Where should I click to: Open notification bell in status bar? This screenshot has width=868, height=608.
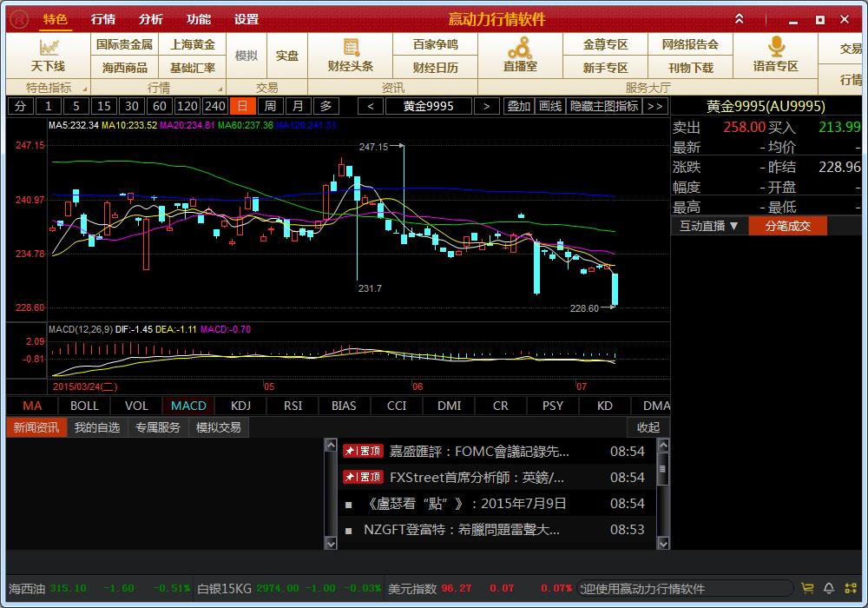tap(829, 588)
